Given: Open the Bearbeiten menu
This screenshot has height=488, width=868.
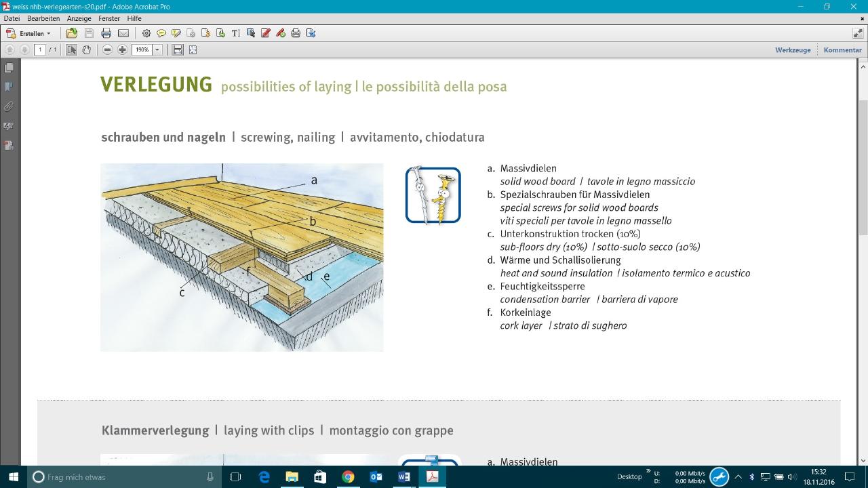Looking at the screenshot, I should point(43,18).
